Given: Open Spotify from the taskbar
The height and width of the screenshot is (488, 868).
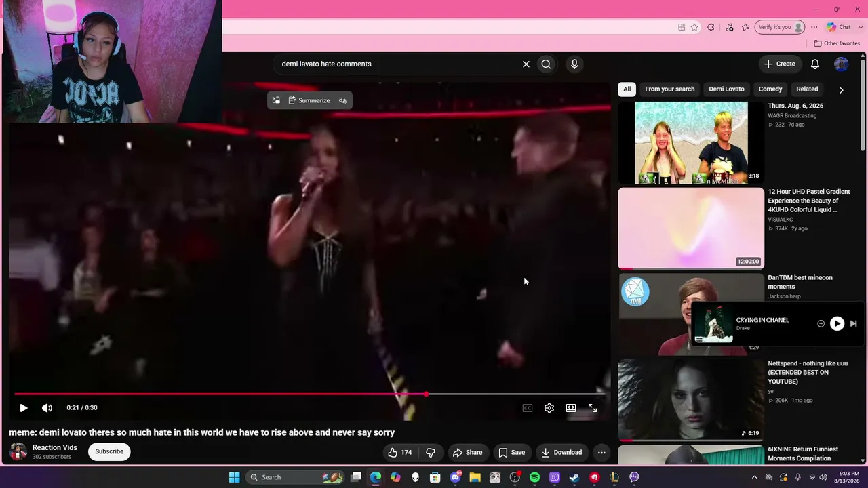Looking at the screenshot, I should 534,477.
